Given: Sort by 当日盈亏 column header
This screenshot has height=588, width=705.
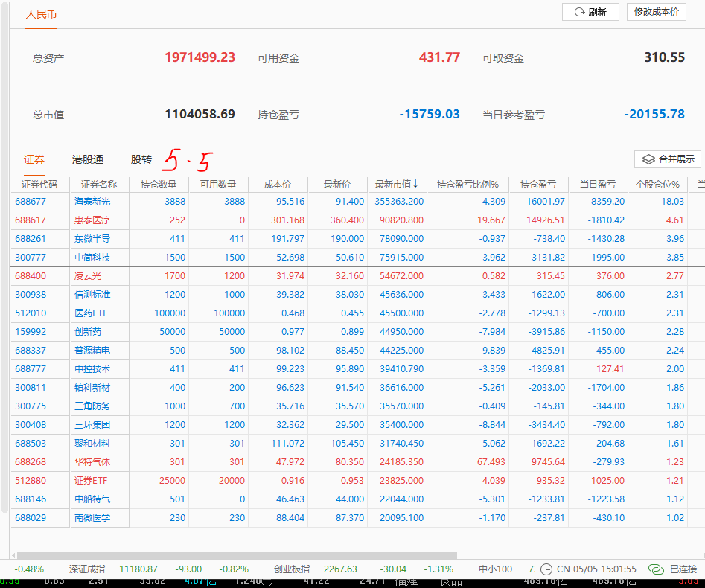Looking at the screenshot, I should coord(598,185).
